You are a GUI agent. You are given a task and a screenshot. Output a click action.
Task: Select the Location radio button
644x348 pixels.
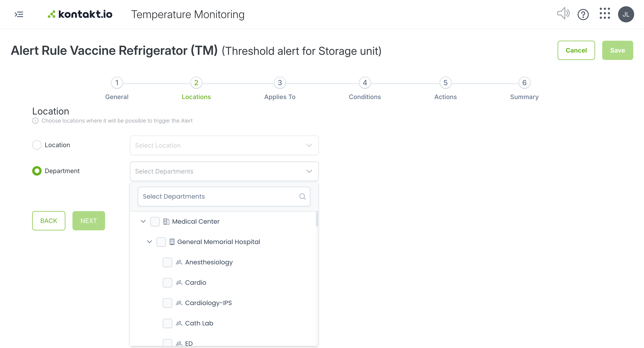[37, 145]
